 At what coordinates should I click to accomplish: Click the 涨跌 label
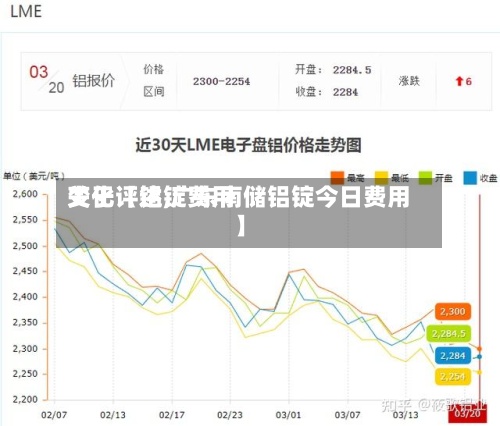[409, 81]
